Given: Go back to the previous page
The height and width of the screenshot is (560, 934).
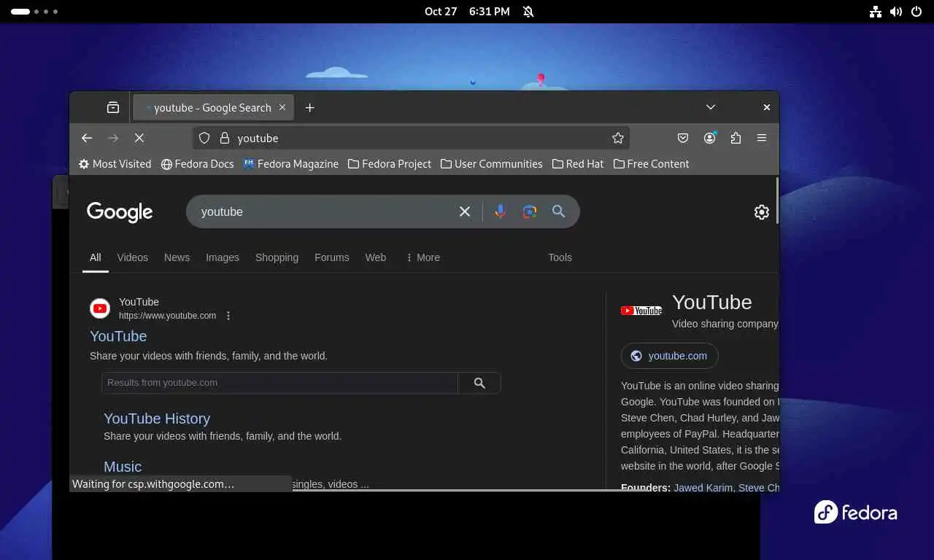Looking at the screenshot, I should [x=87, y=138].
